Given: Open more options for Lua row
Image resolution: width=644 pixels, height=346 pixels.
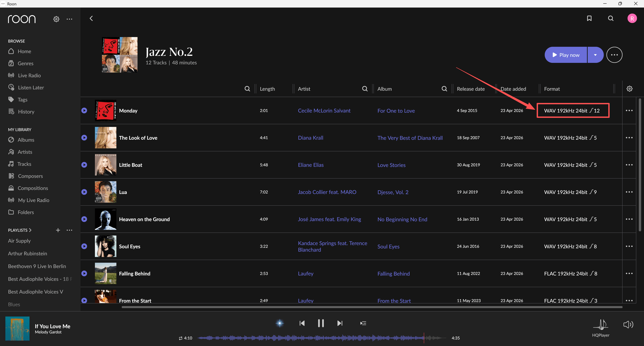Looking at the screenshot, I should tap(629, 192).
